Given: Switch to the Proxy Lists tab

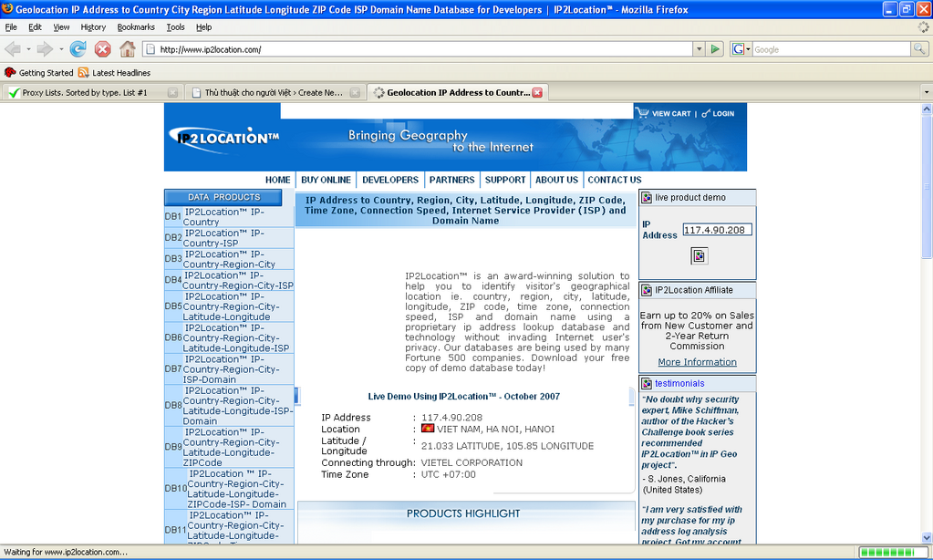Looking at the screenshot, I should (x=91, y=92).
